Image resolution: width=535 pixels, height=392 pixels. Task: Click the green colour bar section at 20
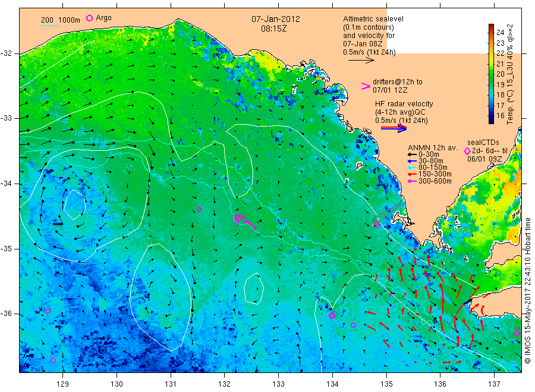click(491, 74)
